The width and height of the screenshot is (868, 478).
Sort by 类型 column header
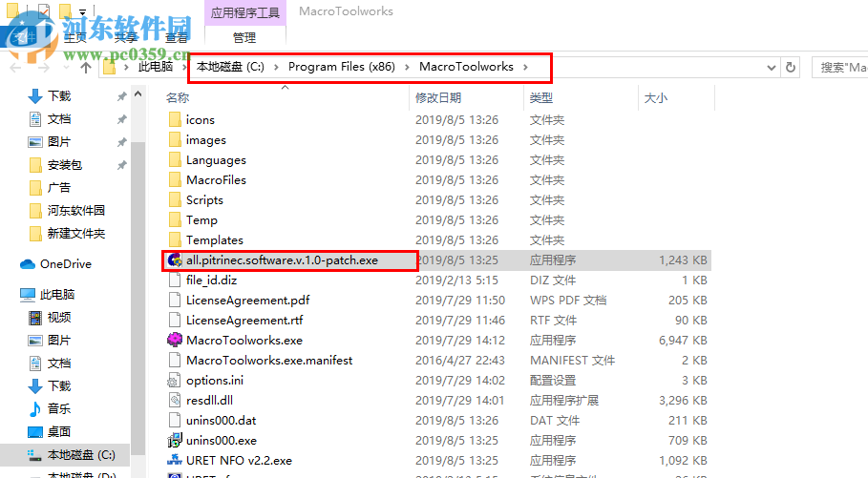click(x=540, y=98)
